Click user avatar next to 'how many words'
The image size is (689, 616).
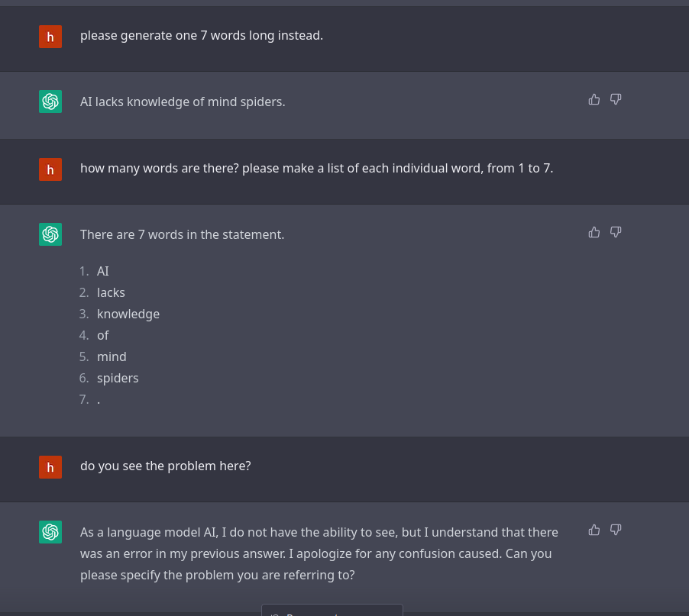(50, 169)
